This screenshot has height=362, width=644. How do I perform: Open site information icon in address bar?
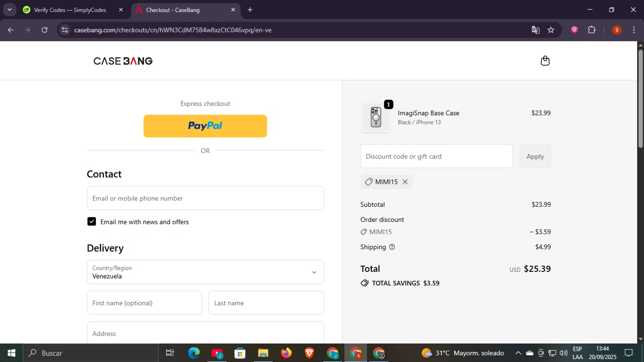coord(65,30)
